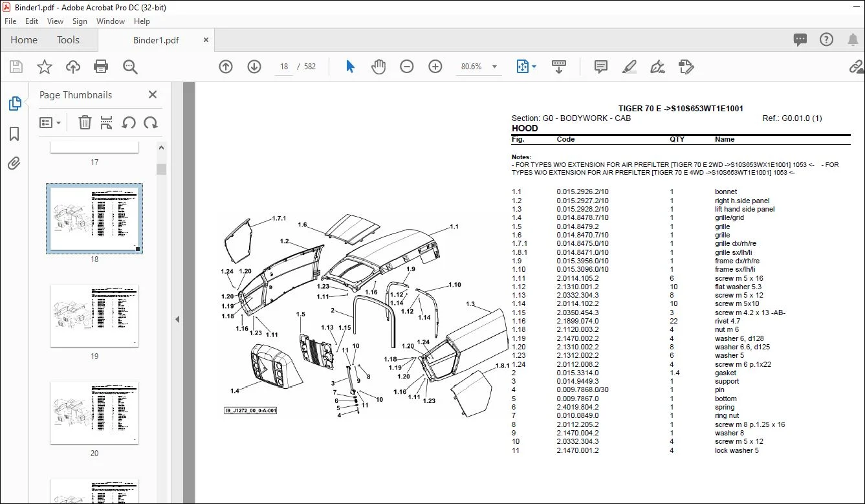The width and height of the screenshot is (865, 504).
Task: Go to the next page arrow
Action: [x=254, y=67]
